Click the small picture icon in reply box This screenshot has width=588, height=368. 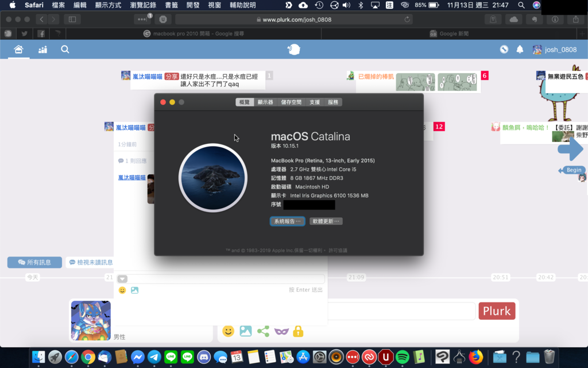tap(134, 290)
